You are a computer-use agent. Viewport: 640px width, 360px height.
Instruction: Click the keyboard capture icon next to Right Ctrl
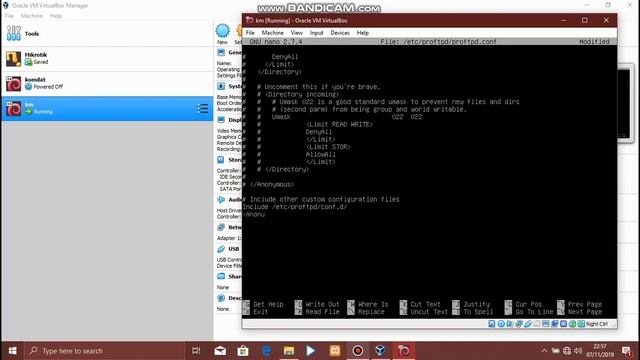(581, 324)
